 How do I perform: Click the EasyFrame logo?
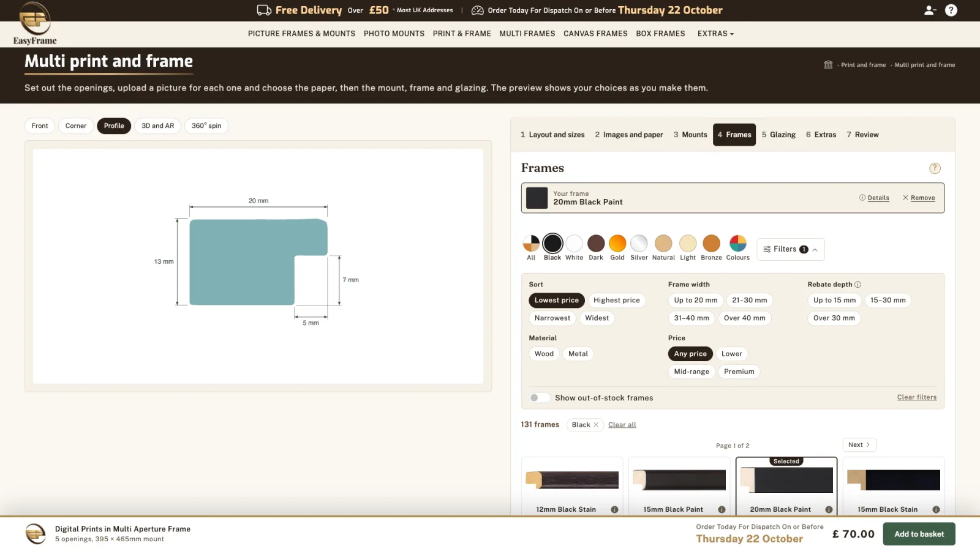35,23
